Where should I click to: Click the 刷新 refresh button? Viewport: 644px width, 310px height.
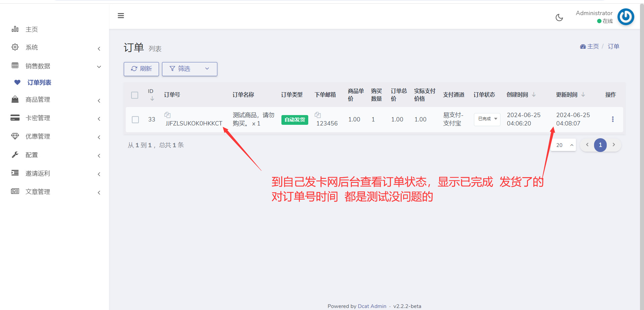[x=141, y=69]
